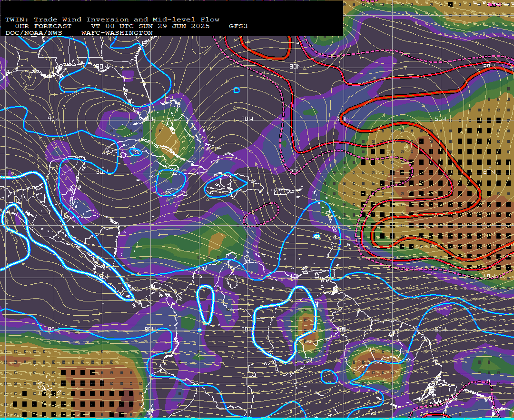Click the 'GFS3' model label
The height and width of the screenshot is (420, 514).
(x=238, y=26)
